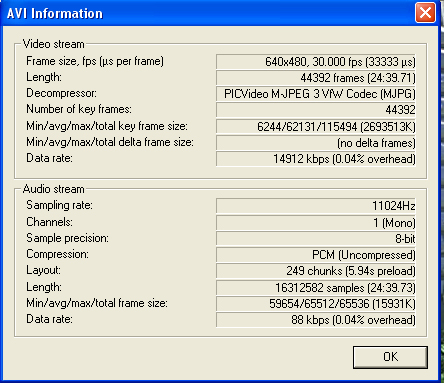Click the number of key frames value 44392
The image size is (444, 383).
(x=316, y=110)
